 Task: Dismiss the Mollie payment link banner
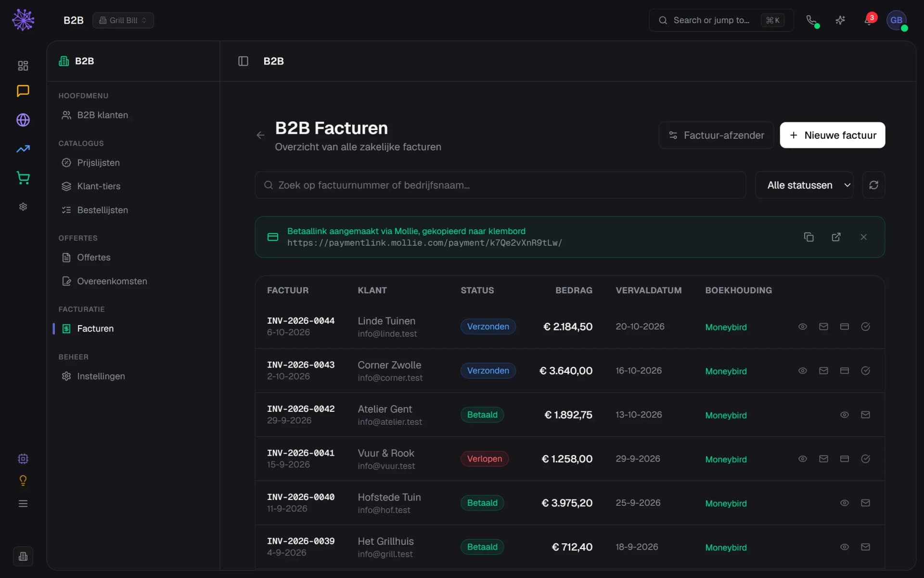coord(864,237)
